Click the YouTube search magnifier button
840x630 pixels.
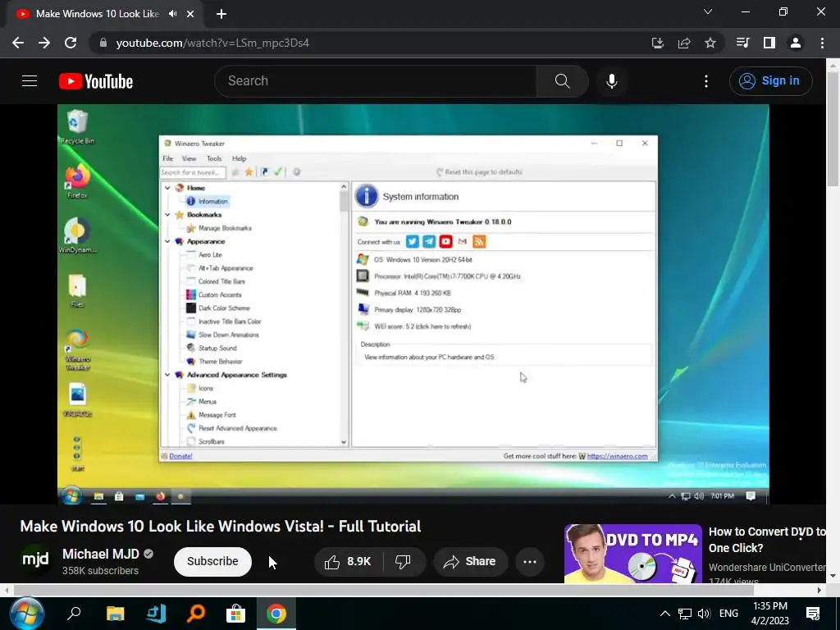[563, 81]
